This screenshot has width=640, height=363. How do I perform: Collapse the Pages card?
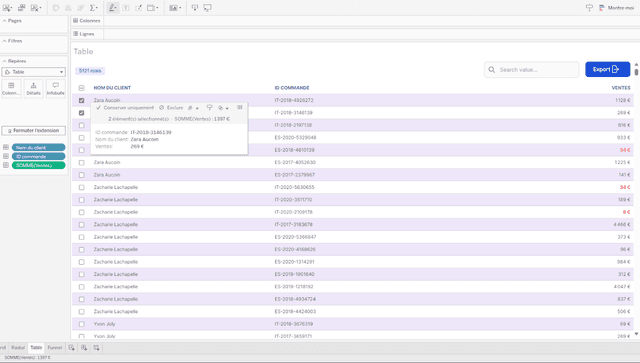click(4, 20)
